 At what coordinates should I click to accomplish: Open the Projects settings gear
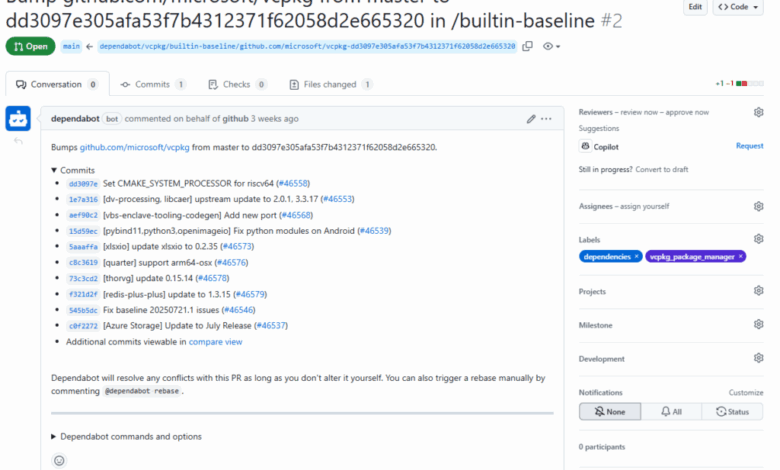coord(758,290)
